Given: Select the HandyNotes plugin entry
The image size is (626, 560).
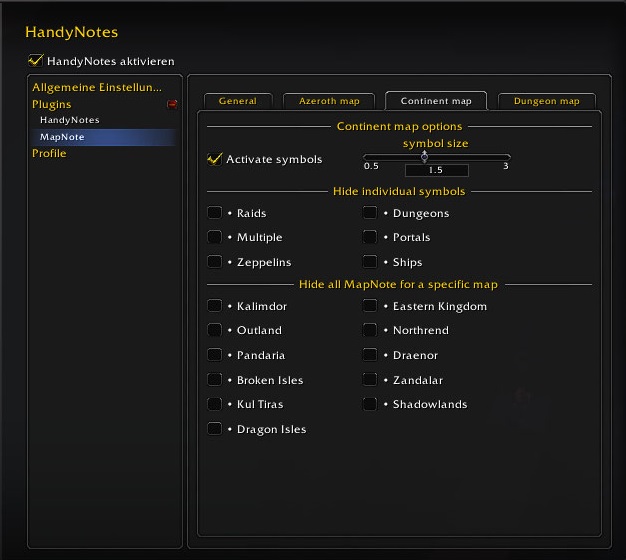Looking at the screenshot, I should [x=69, y=120].
